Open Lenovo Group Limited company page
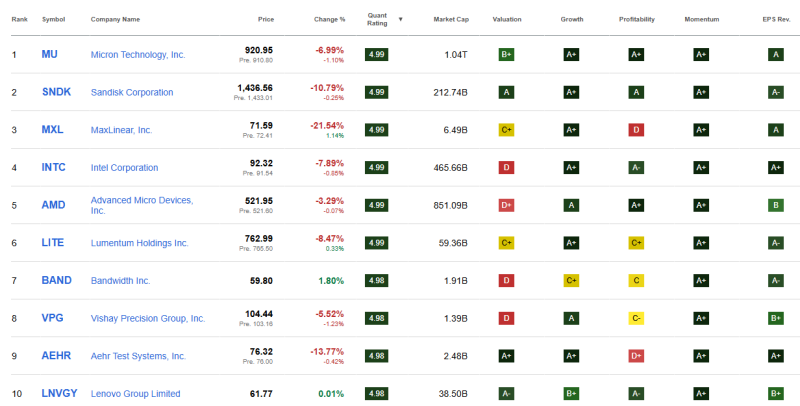This screenshot has height=406, width=800. coord(136,394)
